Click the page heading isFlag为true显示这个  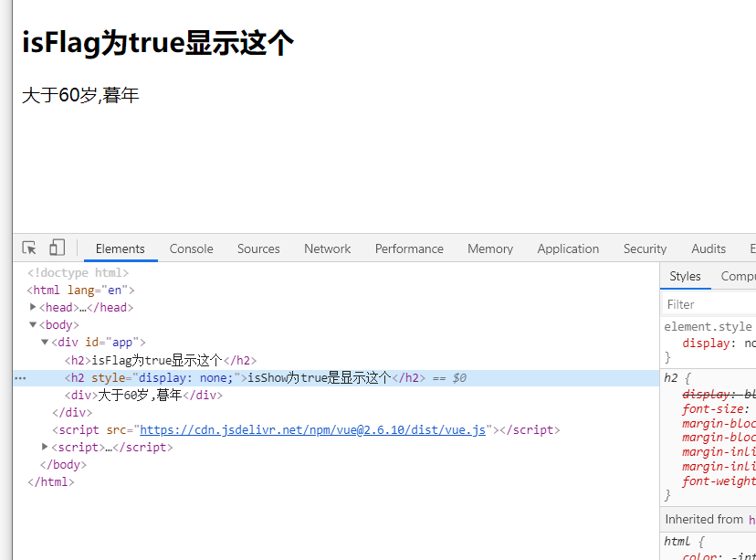[158, 42]
